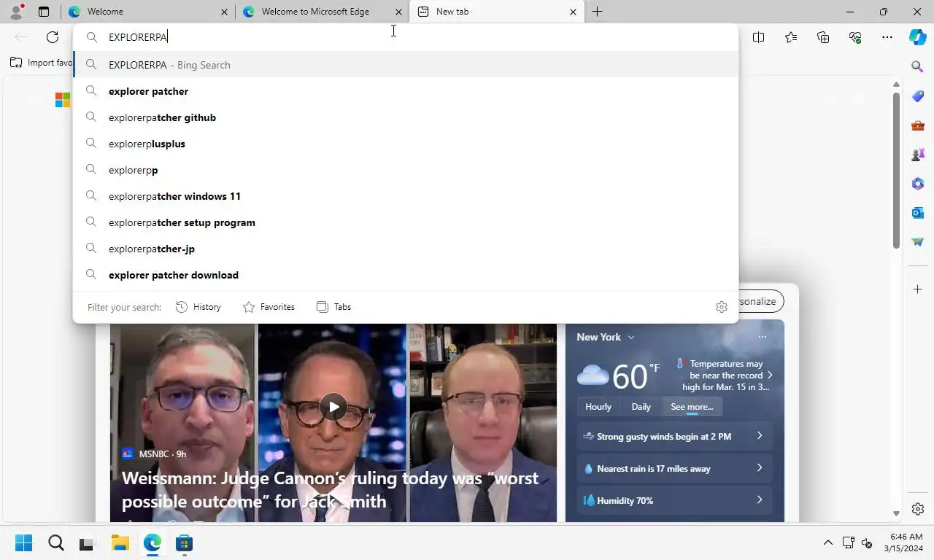The width and height of the screenshot is (934, 560).
Task: Choose explorerpatcher-jp suggestion
Action: pos(406,249)
